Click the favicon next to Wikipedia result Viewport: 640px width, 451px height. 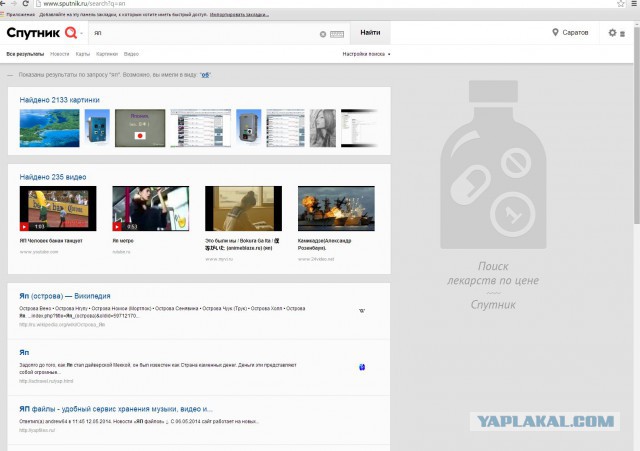click(x=362, y=311)
